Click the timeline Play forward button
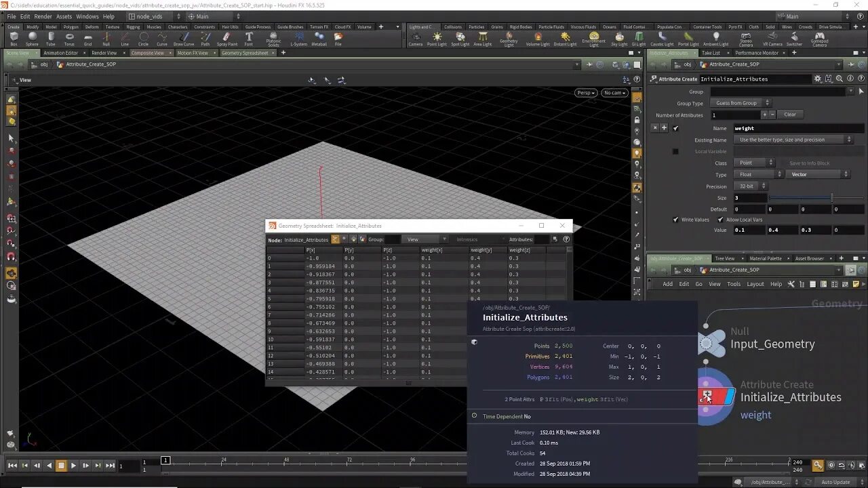The image size is (868, 488). 73,466
